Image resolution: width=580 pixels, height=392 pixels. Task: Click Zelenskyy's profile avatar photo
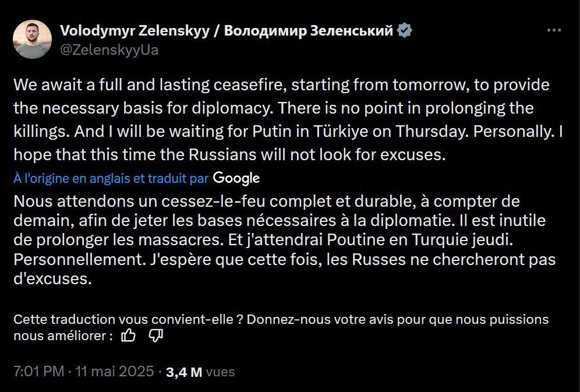tap(32, 39)
